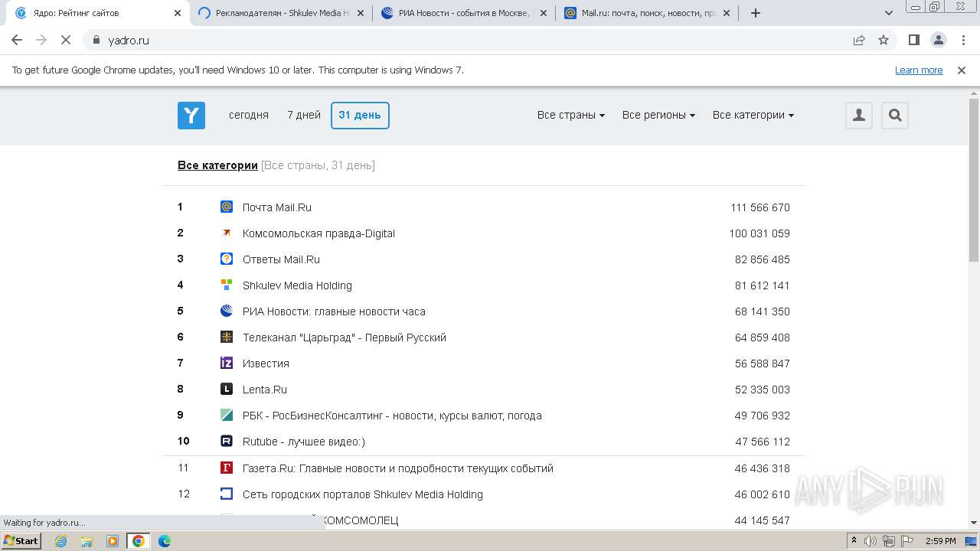Click the Yadro Y logo icon

(191, 116)
